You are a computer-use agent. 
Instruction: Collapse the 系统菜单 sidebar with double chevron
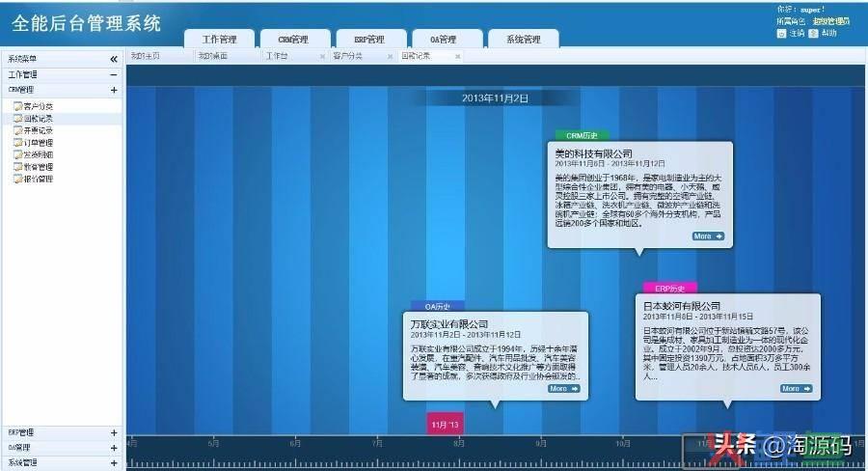click(x=114, y=59)
